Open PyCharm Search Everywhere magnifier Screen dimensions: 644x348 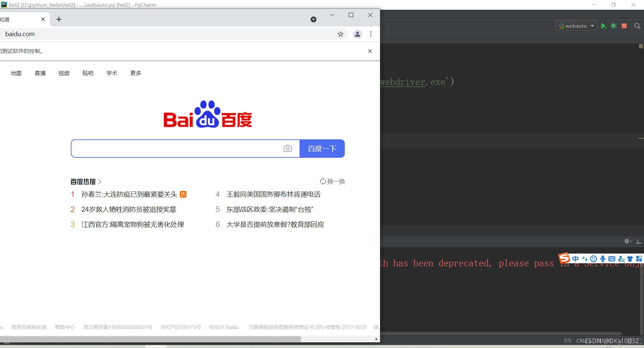(637, 26)
